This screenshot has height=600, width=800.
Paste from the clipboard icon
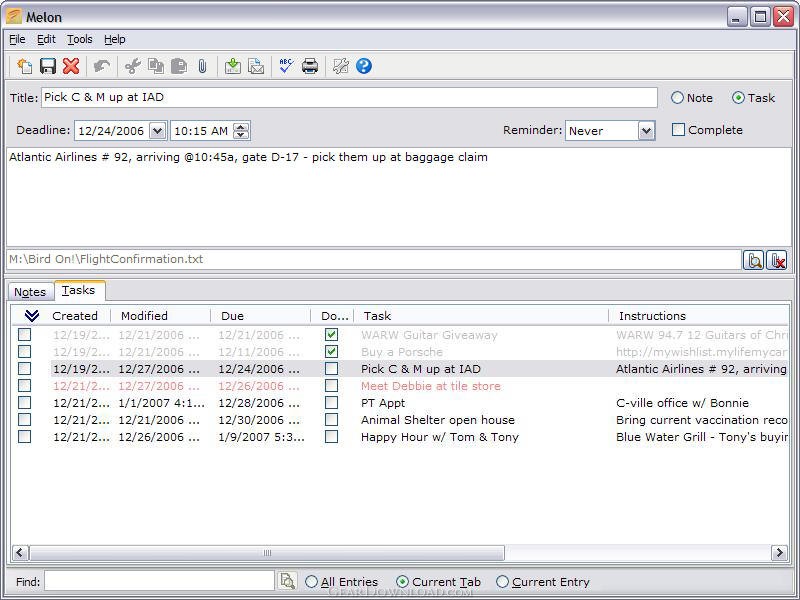tap(179, 66)
